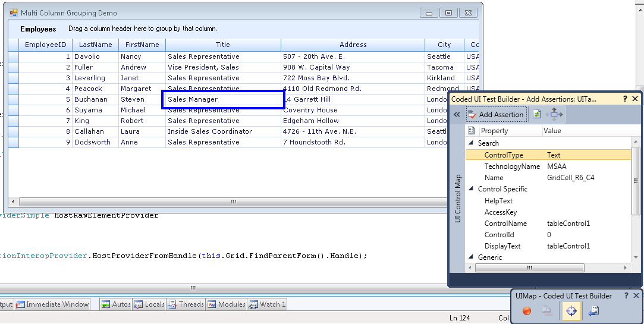Click the Generate Code icon
The width and height of the screenshot is (644, 324).
click(593, 310)
